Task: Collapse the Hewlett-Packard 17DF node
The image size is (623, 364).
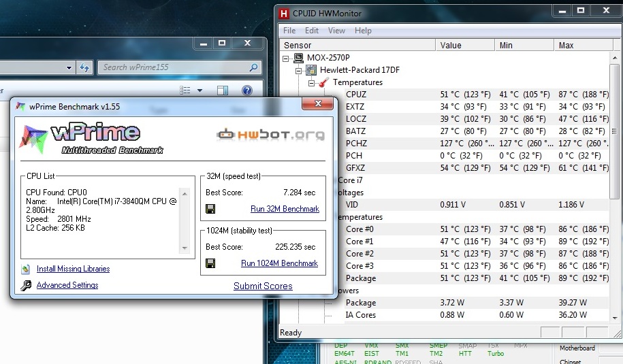Action: click(300, 71)
